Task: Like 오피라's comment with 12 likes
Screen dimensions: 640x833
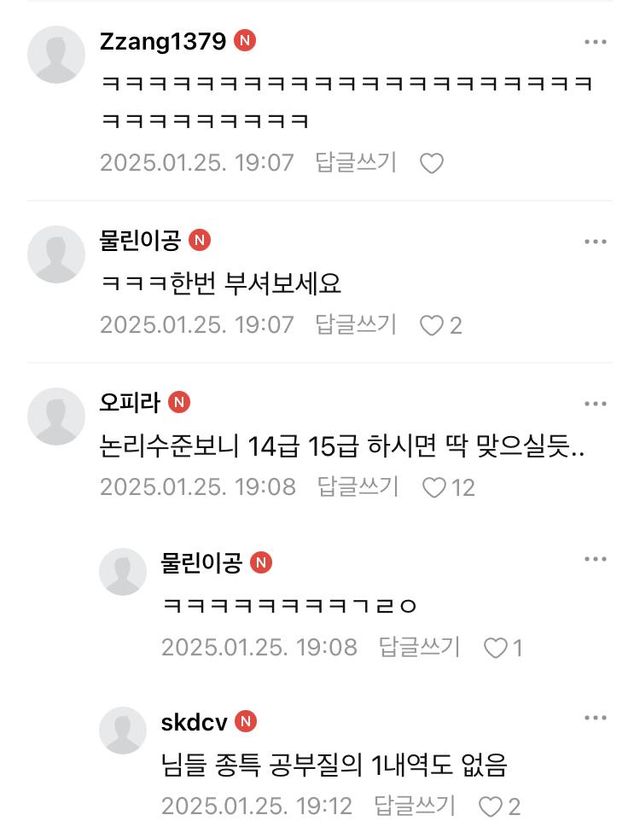Action: [x=433, y=488]
